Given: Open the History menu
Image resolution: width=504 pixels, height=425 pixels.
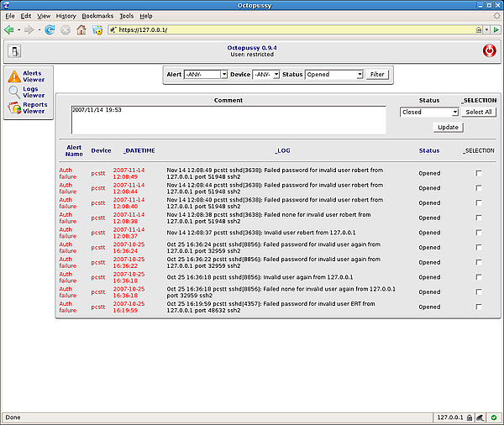Looking at the screenshot, I should (x=66, y=16).
